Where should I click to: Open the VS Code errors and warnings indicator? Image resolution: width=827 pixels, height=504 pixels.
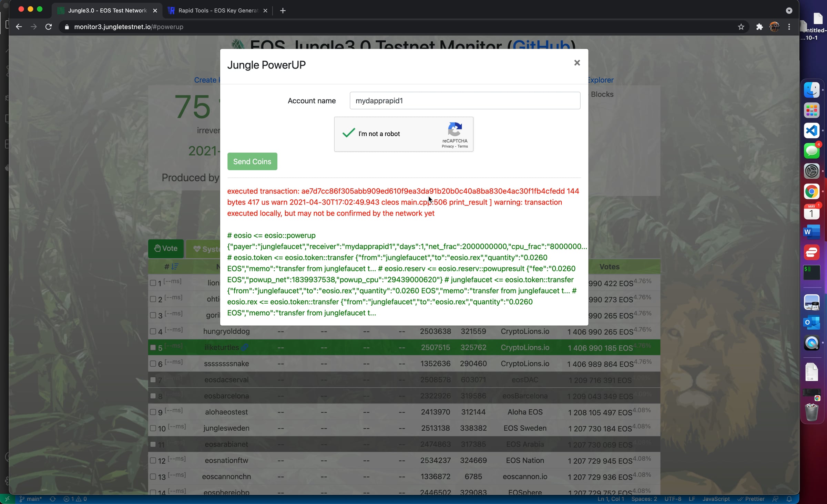(75, 499)
